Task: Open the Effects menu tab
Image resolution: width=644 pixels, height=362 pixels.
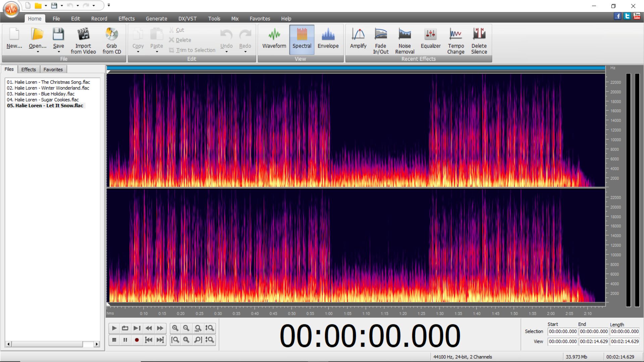Action: pos(126,19)
